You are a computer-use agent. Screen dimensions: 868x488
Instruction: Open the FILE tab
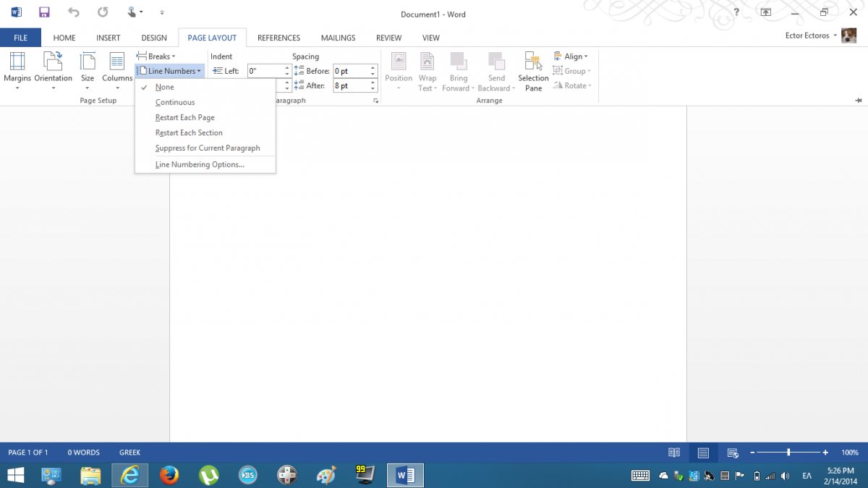click(20, 38)
